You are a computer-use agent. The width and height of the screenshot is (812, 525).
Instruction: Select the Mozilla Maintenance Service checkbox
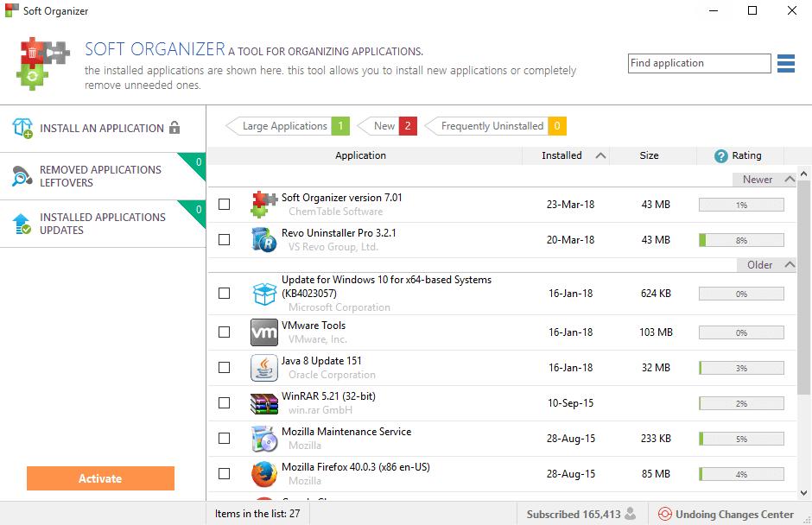[x=225, y=439]
